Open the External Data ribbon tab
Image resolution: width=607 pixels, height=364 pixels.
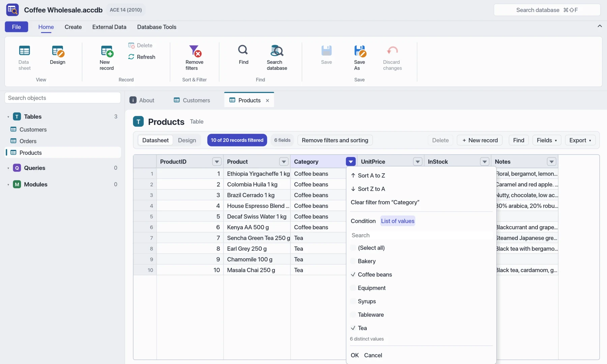[109, 27]
